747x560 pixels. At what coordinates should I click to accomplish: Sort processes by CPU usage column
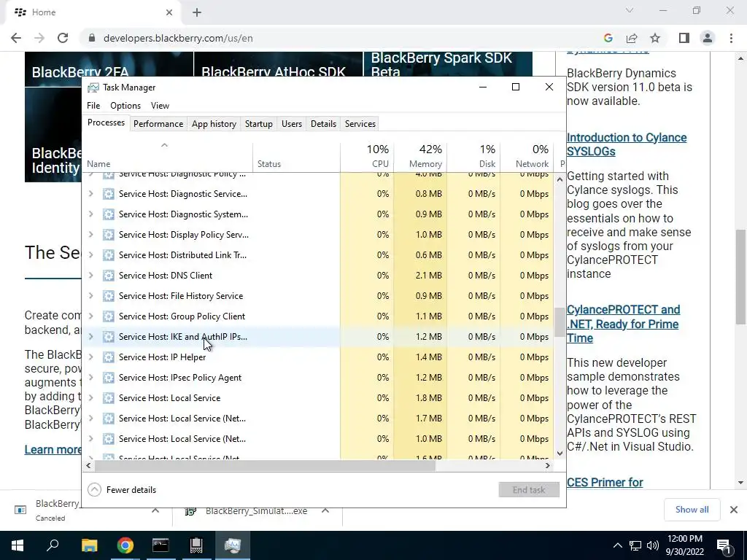tap(367, 157)
